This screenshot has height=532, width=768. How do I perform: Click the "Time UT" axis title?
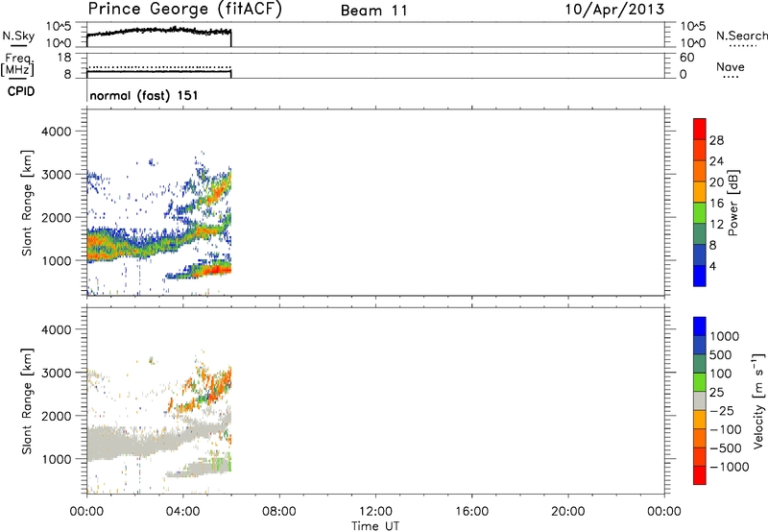click(x=375, y=526)
